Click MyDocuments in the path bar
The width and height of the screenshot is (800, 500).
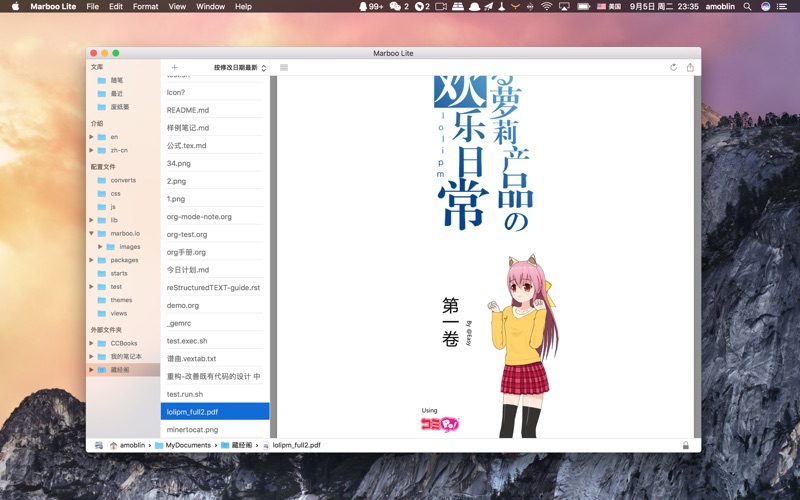coord(188,445)
